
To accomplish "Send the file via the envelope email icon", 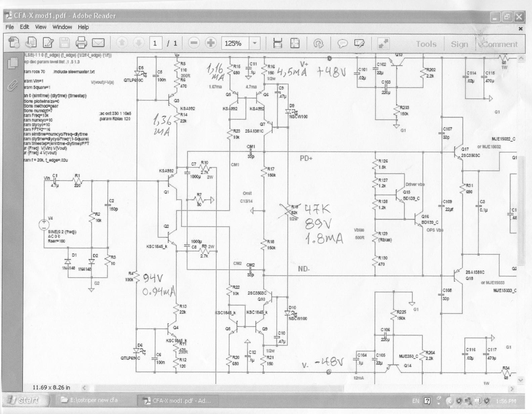I will point(98,43).
